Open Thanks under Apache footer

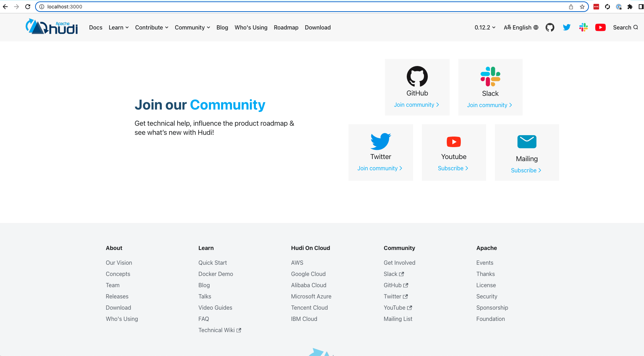[x=486, y=274]
